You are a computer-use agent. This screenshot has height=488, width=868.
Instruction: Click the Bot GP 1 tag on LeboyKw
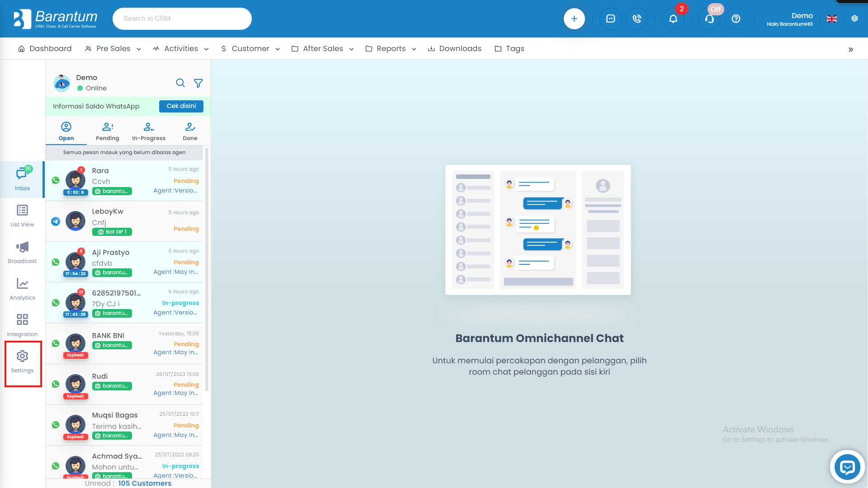112,232
